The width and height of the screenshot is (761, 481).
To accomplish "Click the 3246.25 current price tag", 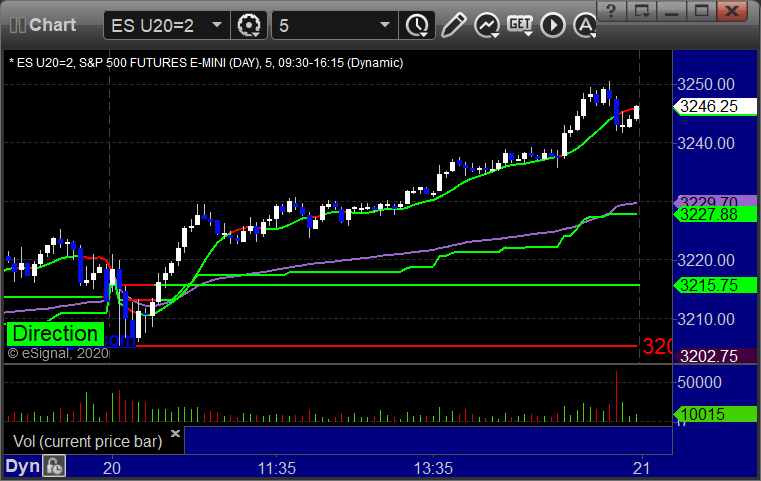I will [715, 106].
